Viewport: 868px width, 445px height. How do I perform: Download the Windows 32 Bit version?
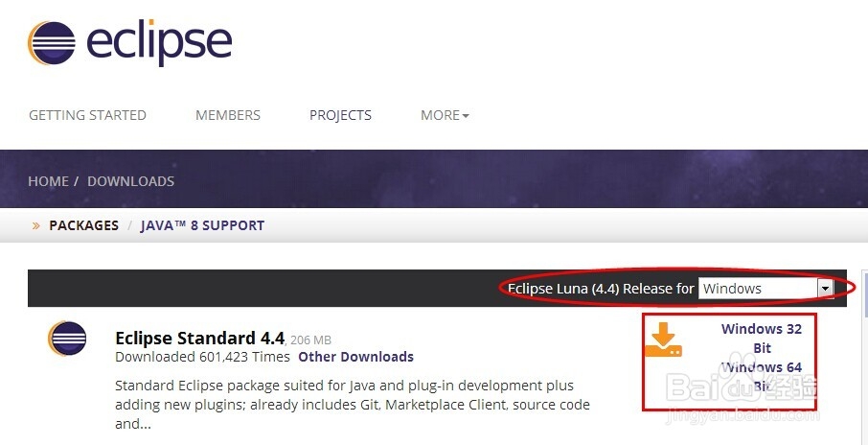tap(762, 338)
